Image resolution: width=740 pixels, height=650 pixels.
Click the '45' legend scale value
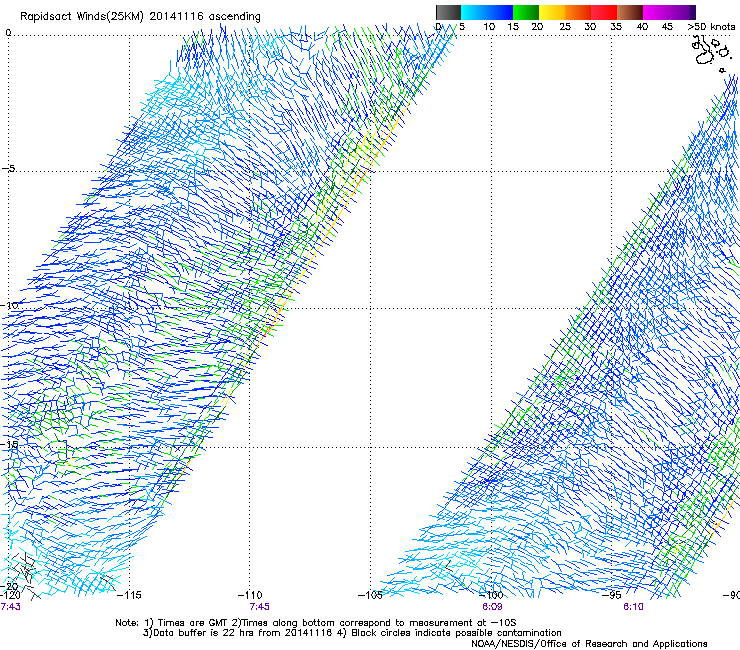pos(667,27)
